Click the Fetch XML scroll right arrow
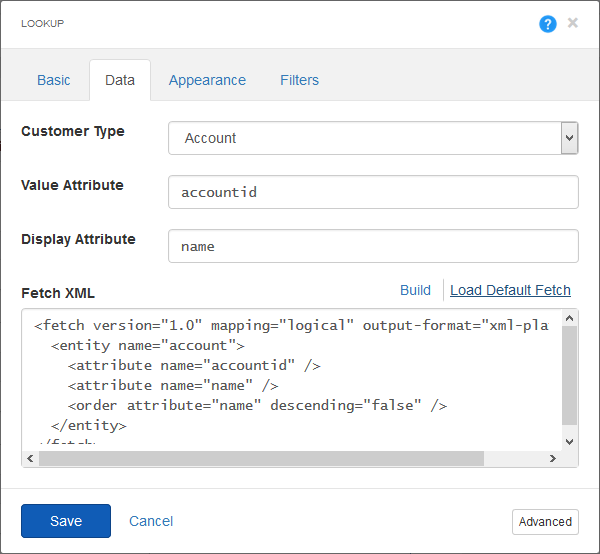 [x=553, y=458]
